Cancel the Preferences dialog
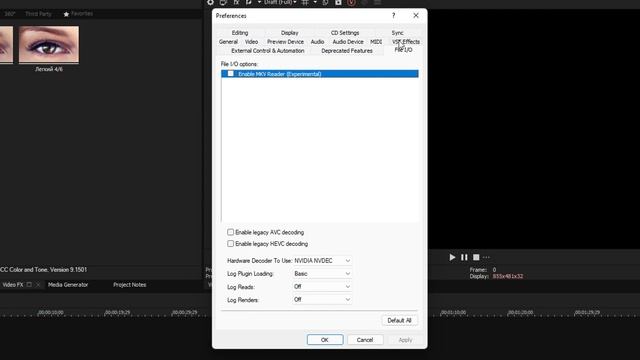The width and height of the screenshot is (640, 360). [x=365, y=340]
